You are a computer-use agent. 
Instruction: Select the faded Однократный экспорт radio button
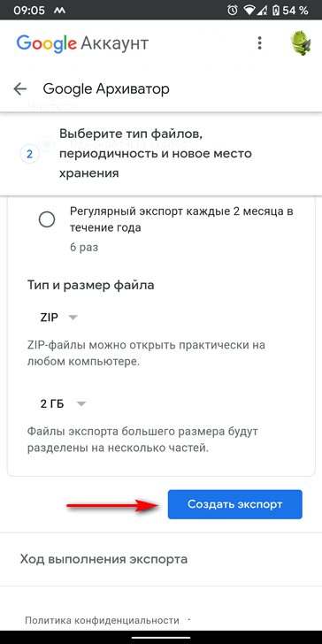[x=47, y=143]
